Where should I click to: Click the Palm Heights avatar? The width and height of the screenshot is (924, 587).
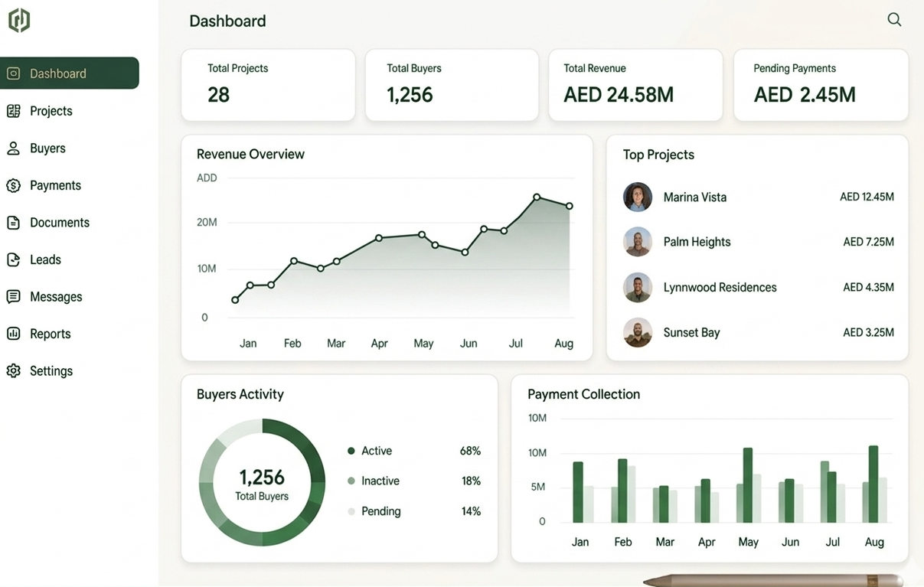pyautogui.click(x=638, y=242)
